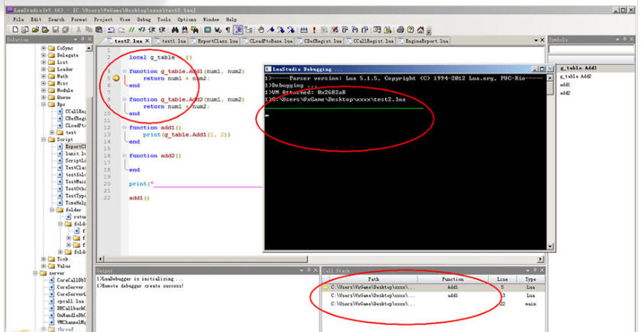Click the Undo arrow icon

111,30
